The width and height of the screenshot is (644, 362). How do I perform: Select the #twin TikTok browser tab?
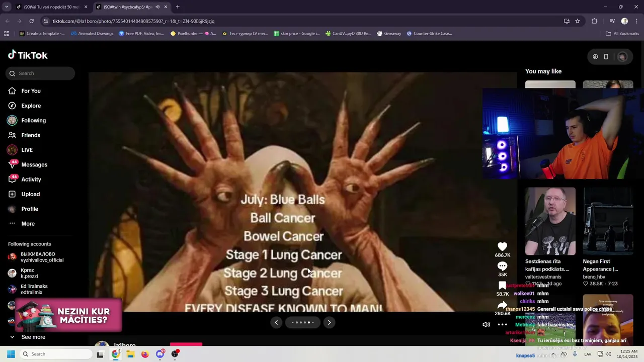coord(127,7)
